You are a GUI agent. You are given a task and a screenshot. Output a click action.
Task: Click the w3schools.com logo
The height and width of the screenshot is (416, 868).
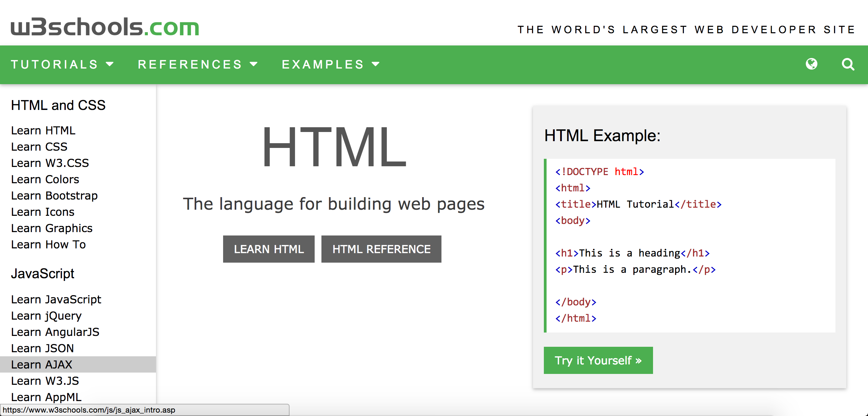[105, 27]
